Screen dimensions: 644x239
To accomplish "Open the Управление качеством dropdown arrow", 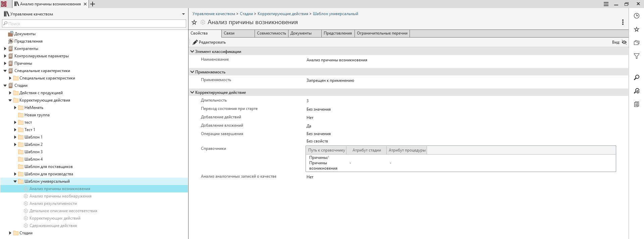I will (183, 14).
